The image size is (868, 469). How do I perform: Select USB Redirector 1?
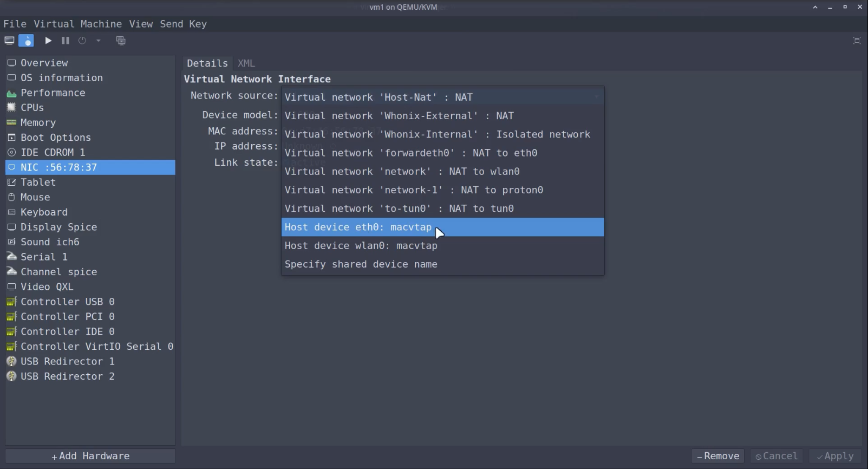[90, 361]
